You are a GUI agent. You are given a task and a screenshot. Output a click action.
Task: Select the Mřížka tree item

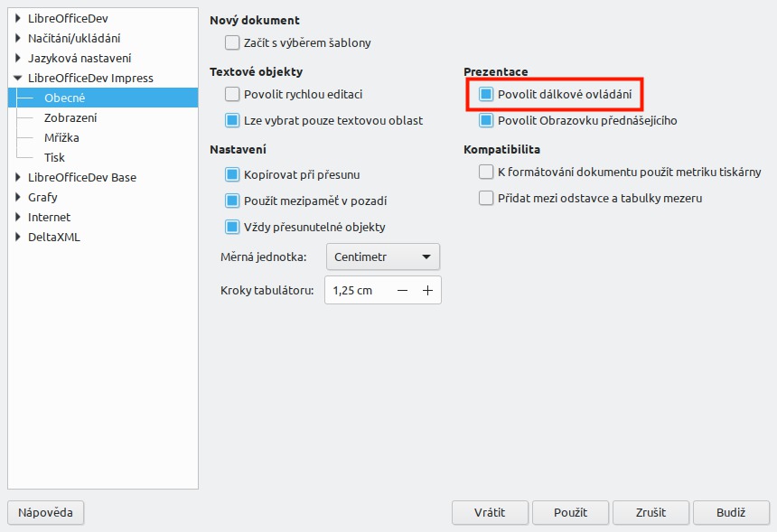click(61, 137)
